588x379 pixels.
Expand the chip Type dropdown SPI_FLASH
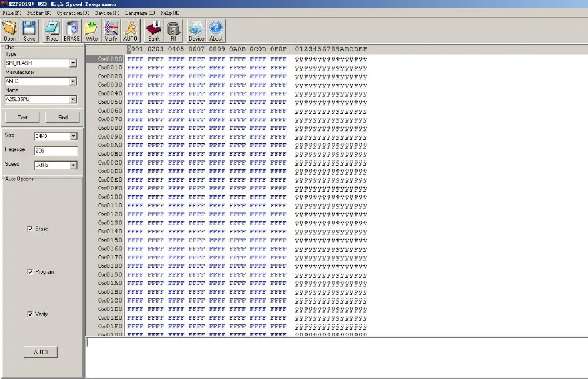[x=73, y=63]
